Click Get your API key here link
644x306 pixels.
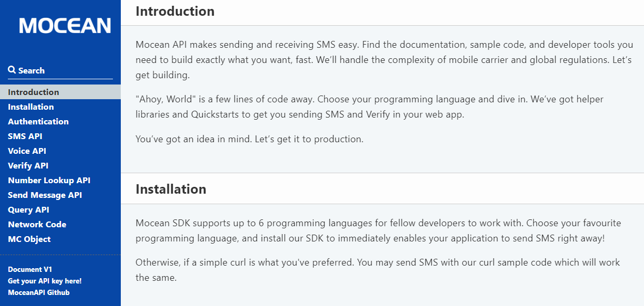(45, 281)
